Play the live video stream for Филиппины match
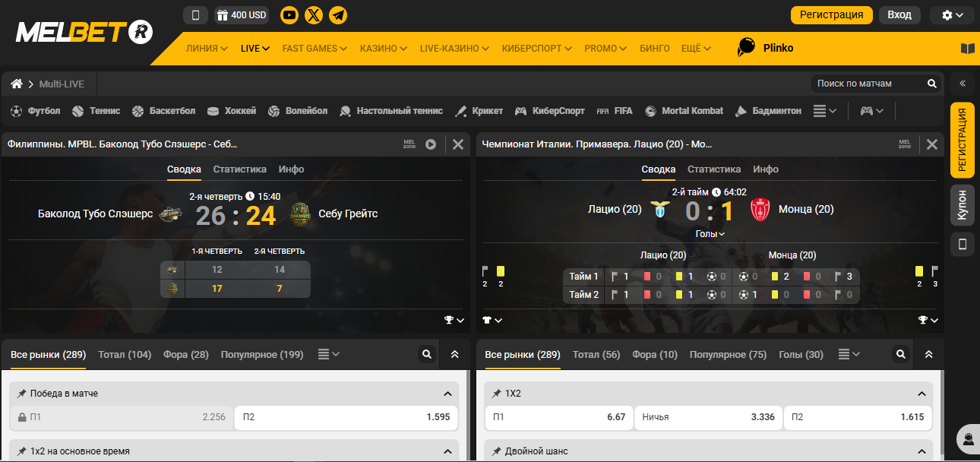This screenshot has width=980, height=462. click(x=431, y=144)
